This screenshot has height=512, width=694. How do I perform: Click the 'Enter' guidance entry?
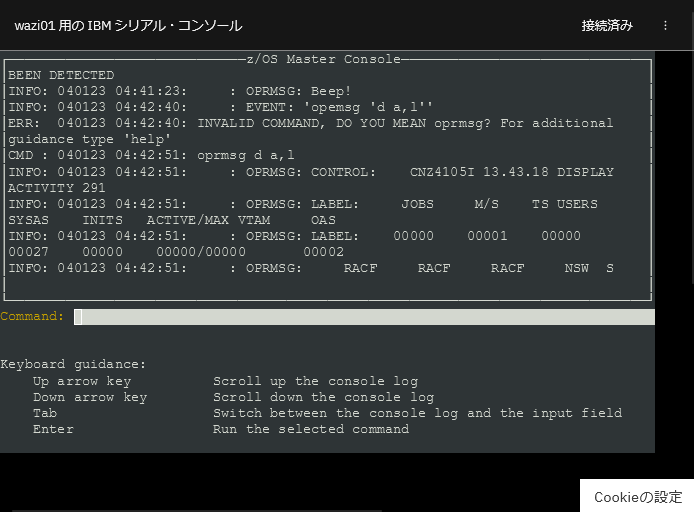click(53, 429)
